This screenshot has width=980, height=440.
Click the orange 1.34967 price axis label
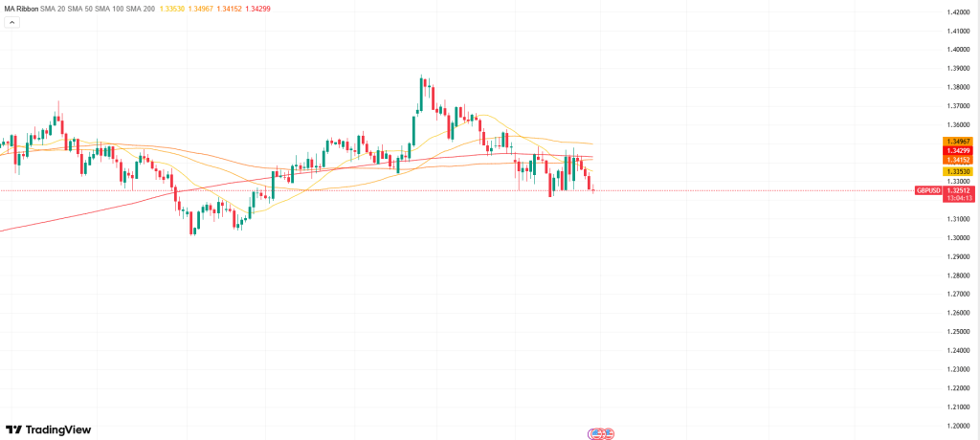click(x=959, y=142)
